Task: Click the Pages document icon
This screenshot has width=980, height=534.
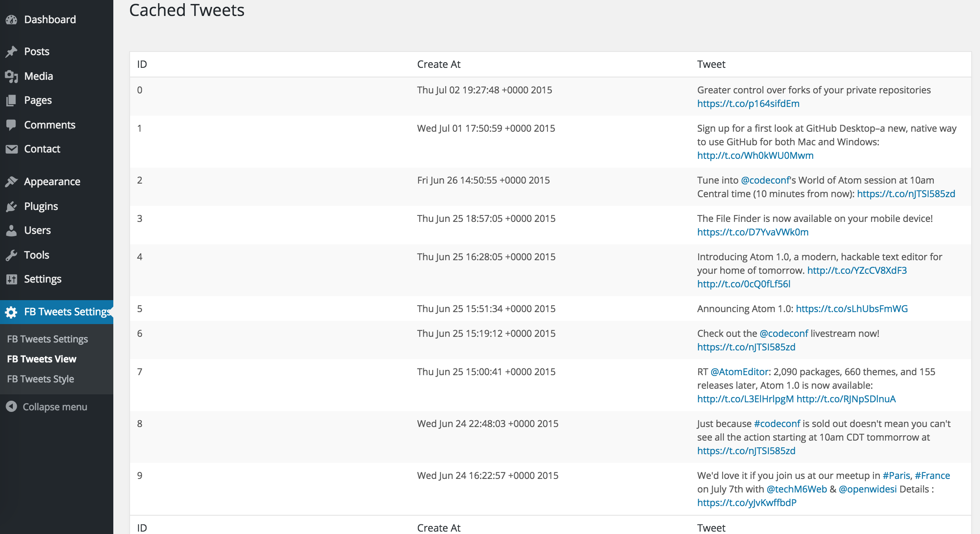Action: [x=12, y=100]
